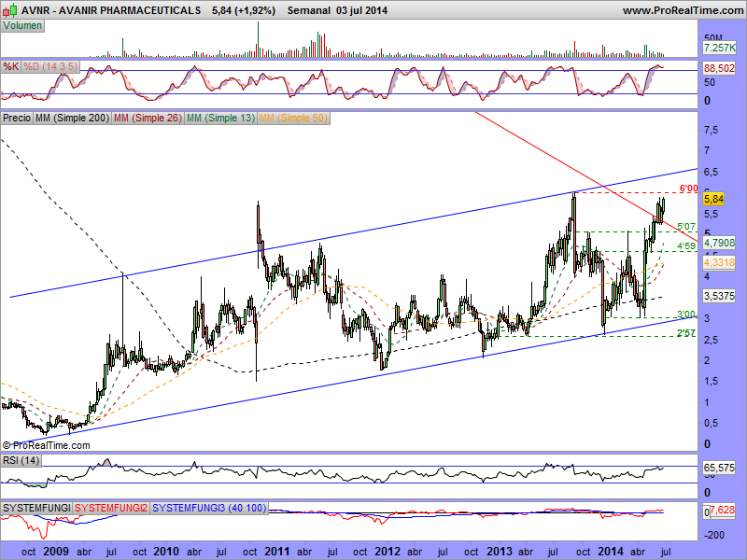Select the %K stochastic label
The width and height of the screenshot is (747, 560).
(x=10, y=66)
